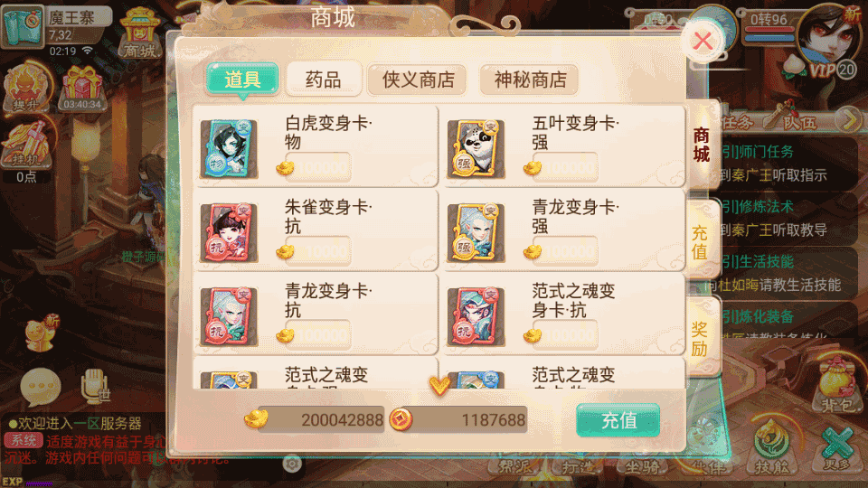The width and height of the screenshot is (868, 488).
Task: Open the 背包 backpack icon
Action: (x=838, y=385)
